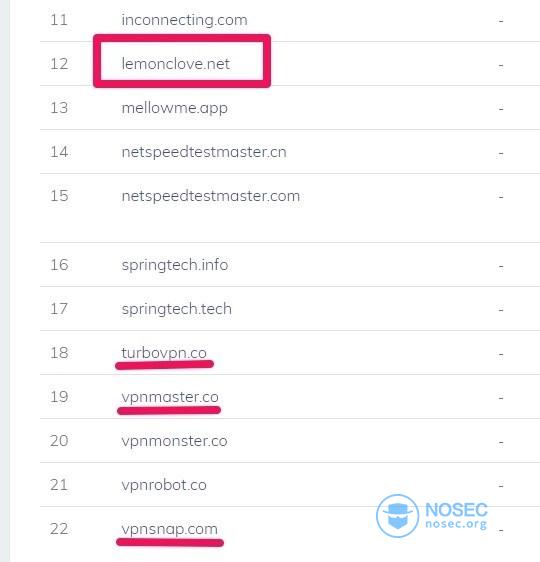Click the dash value for vpnmaster.co row
Screen dimensions: 540x562
[501, 398]
